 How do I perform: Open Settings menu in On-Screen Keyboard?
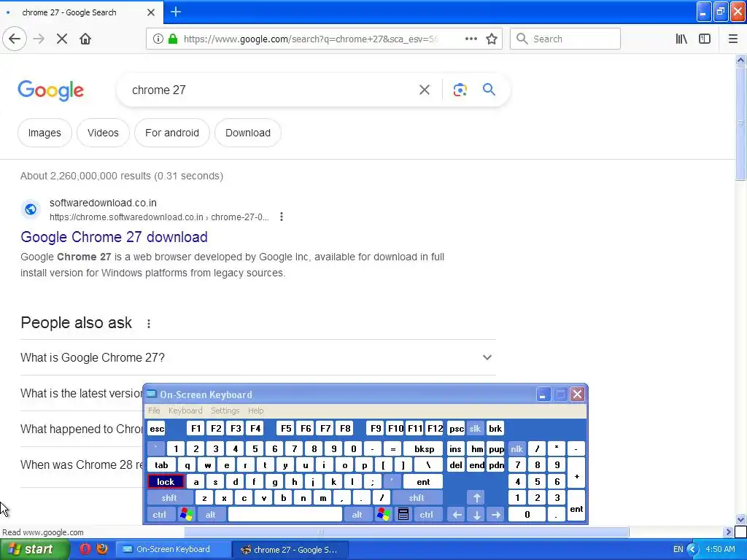[x=225, y=411]
